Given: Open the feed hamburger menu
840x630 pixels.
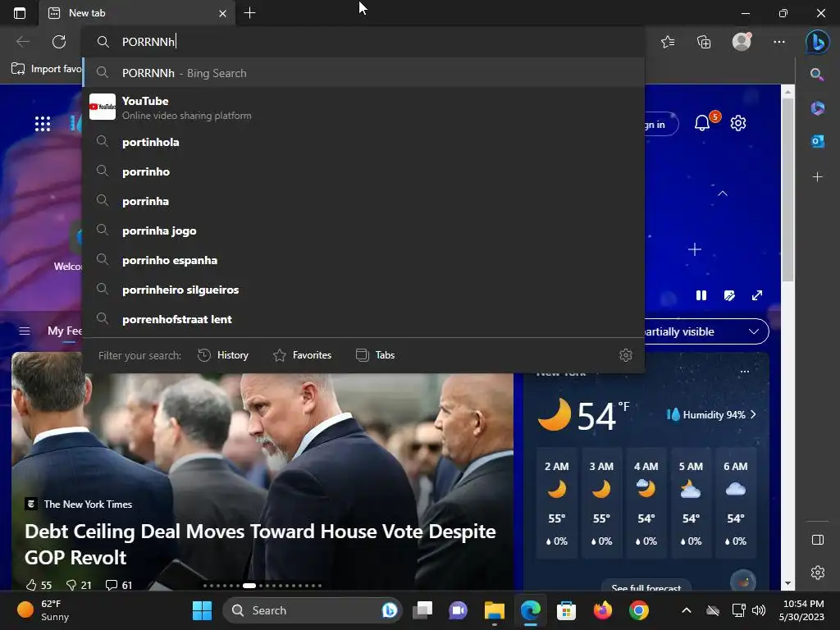Looking at the screenshot, I should 25,331.
